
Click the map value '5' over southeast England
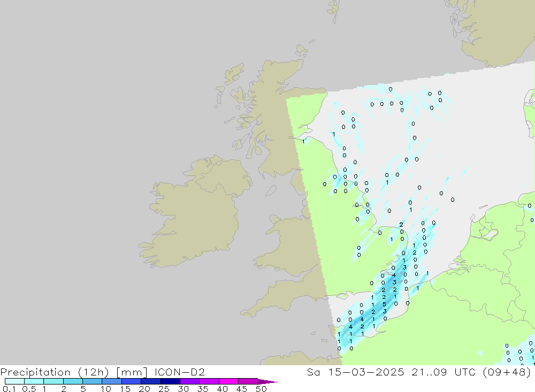click(x=384, y=304)
